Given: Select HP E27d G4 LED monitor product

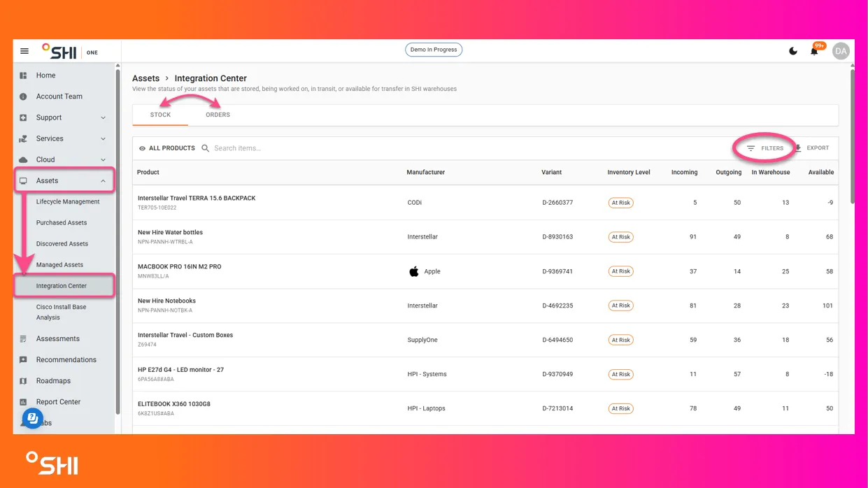Looking at the screenshot, I should coord(180,370).
